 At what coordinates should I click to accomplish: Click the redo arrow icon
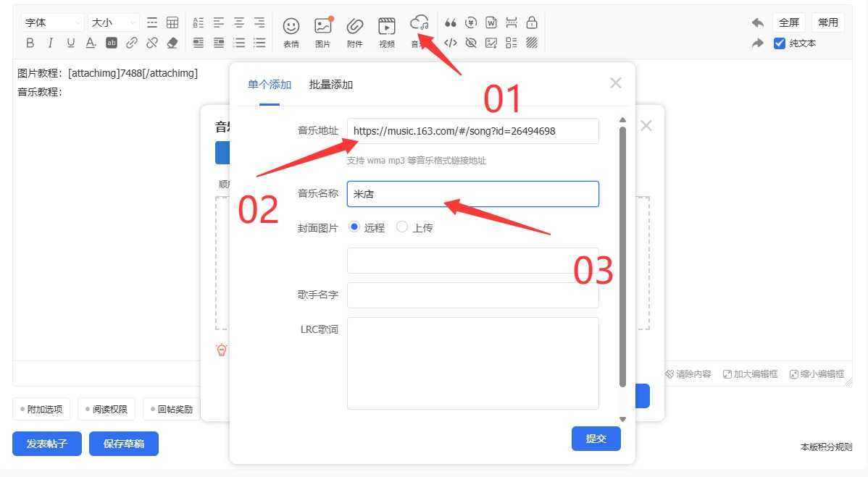pos(758,43)
